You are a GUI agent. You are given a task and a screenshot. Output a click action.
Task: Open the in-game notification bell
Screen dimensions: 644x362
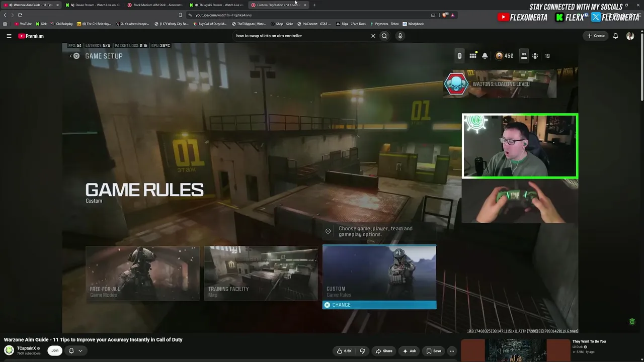485,56
